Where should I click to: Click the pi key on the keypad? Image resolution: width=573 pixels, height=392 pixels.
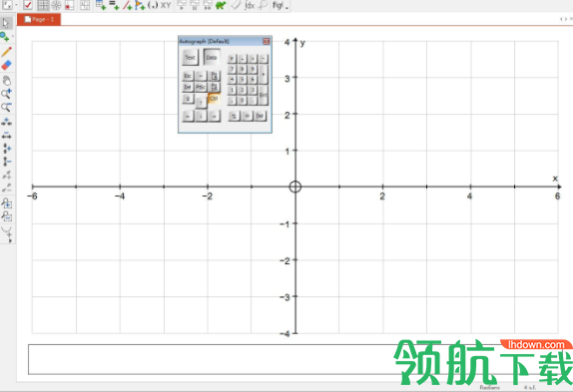(x=232, y=59)
